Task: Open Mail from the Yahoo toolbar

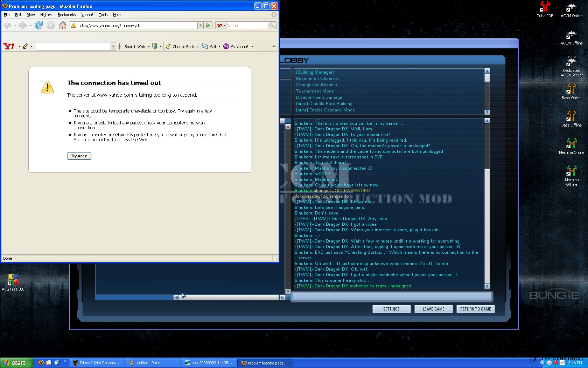Action: point(210,46)
